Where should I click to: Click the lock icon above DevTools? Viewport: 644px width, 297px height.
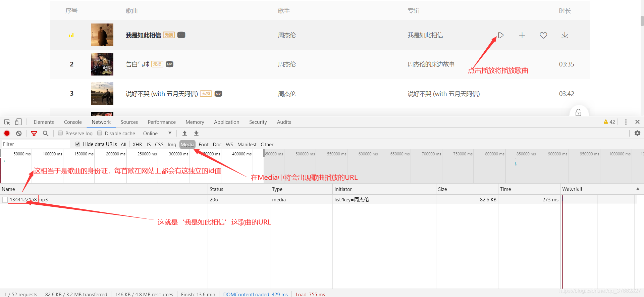(578, 112)
